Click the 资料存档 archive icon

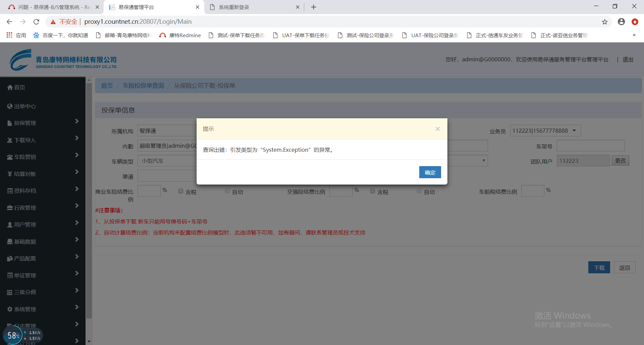click(10, 191)
